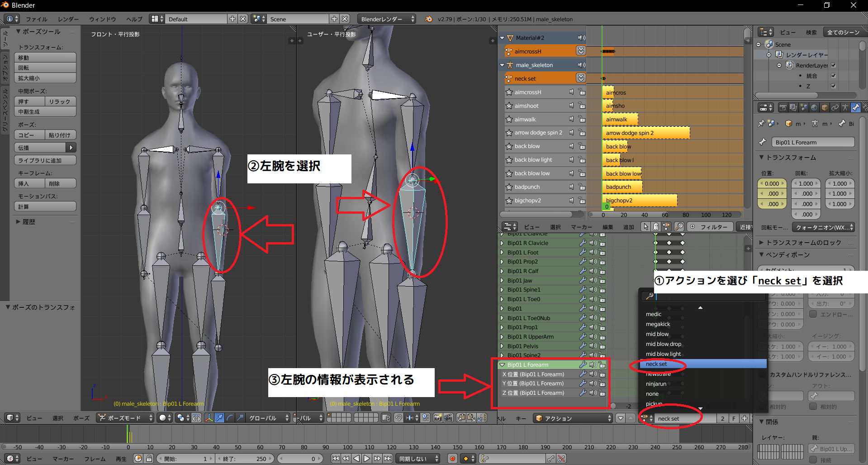
Task: Toggle the rotate manipulator arc icon
Action: click(230, 418)
